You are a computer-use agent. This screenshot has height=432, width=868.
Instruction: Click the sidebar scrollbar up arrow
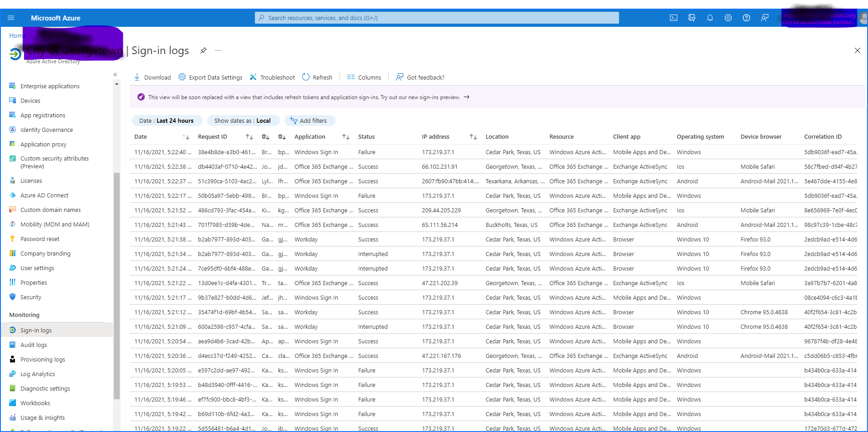point(117,84)
